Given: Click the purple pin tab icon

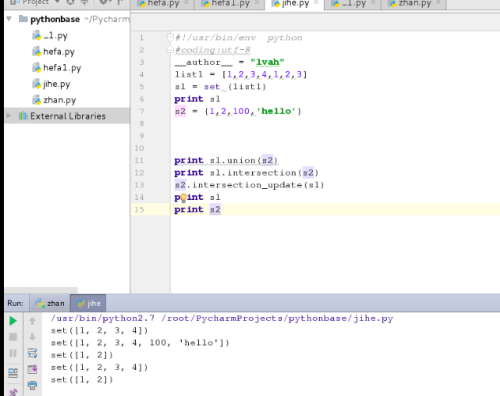Looking at the screenshot, I should (x=13, y=392).
